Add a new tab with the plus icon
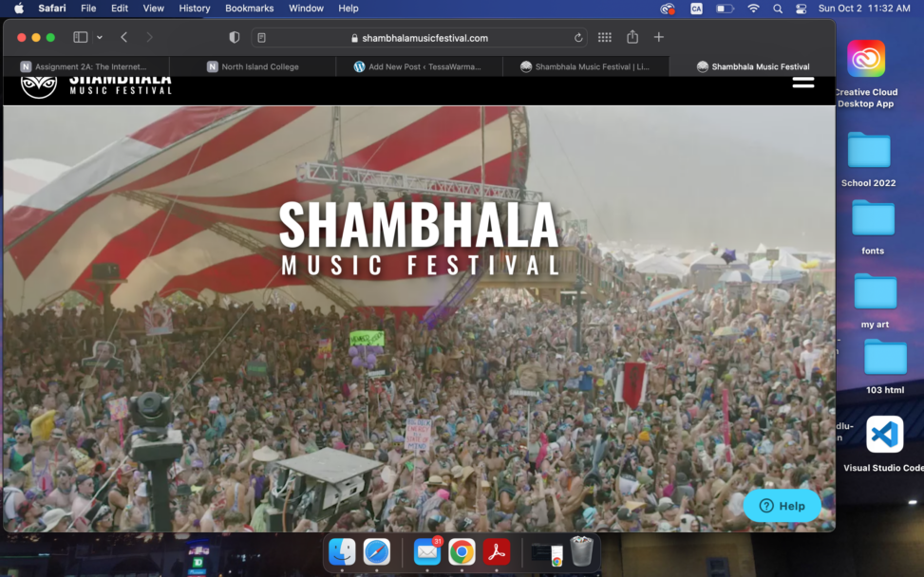 659,38
